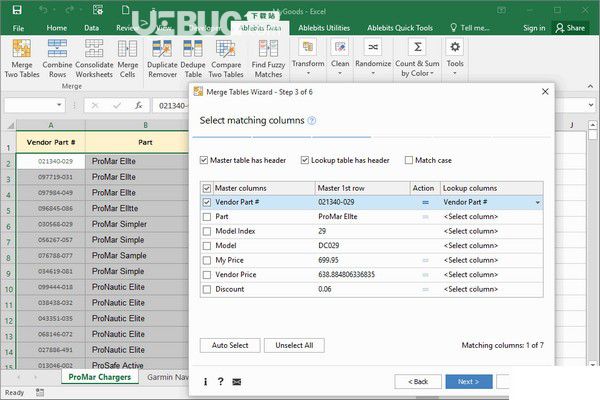The height and width of the screenshot is (400, 600).
Task: Expand the Randomize dropdown
Action: click(x=373, y=57)
